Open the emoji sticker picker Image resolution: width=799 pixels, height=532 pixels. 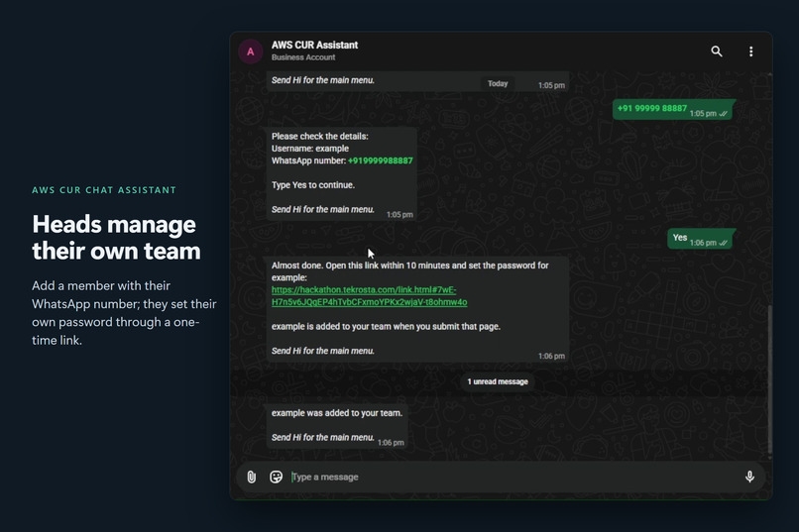[276, 478]
